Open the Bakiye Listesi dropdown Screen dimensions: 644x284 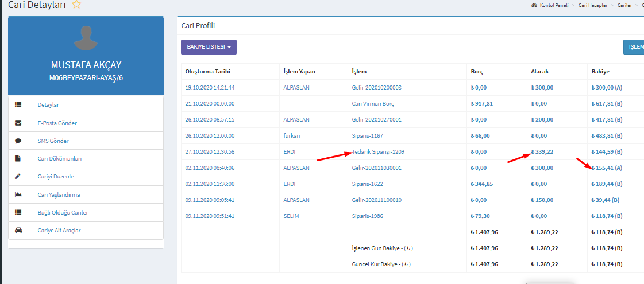[209, 47]
